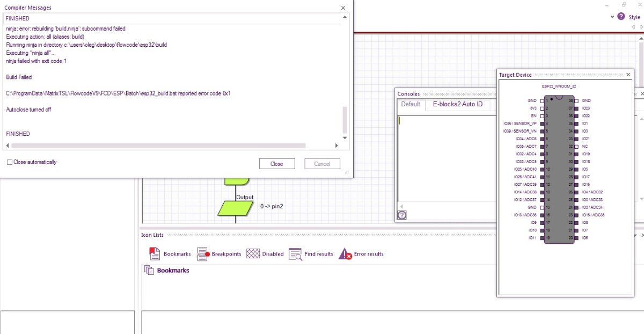Click the purple help question mark icon near Style
Image resolution: width=644 pixels, height=334 pixels.
point(621,17)
